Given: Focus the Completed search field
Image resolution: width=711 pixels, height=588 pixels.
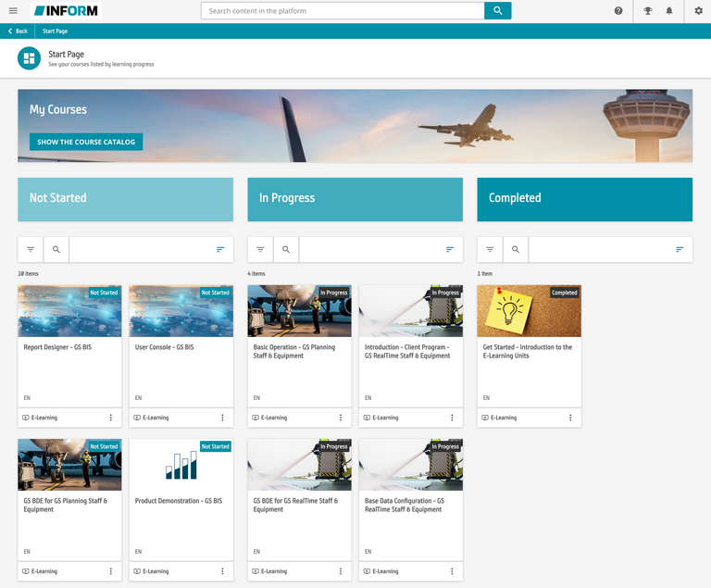Looking at the screenshot, I should coord(600,249).
